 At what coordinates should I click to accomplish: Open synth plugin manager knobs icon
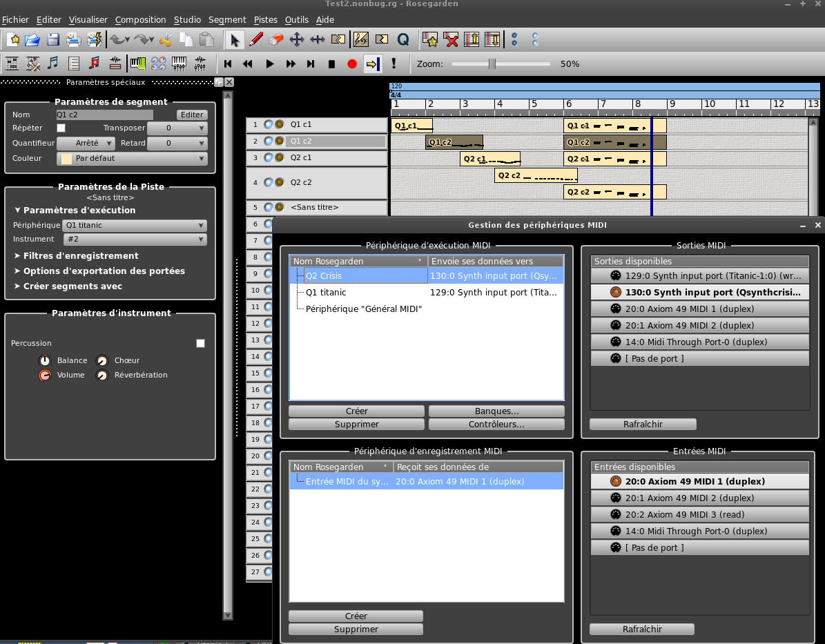(158, 64)
